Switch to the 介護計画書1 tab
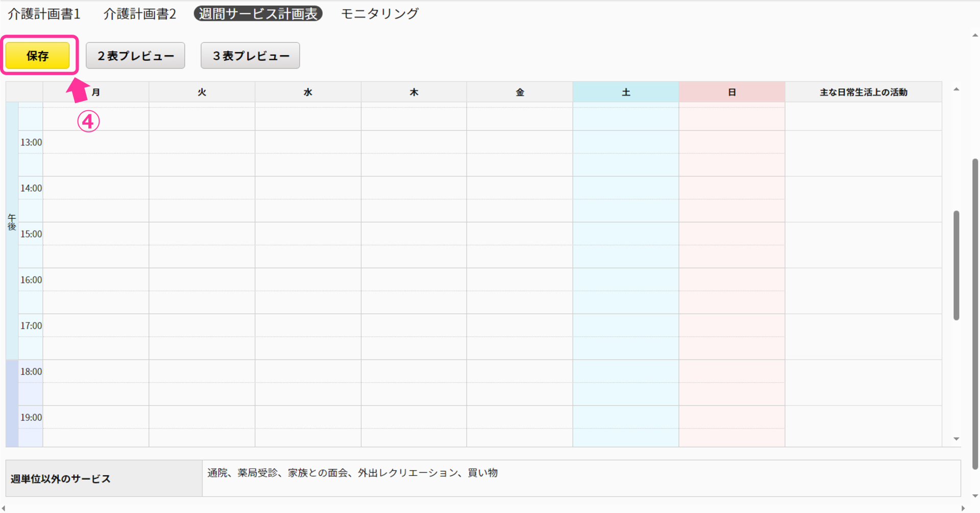Viewport: 980px width, 513px height. [x=44, y=14]
